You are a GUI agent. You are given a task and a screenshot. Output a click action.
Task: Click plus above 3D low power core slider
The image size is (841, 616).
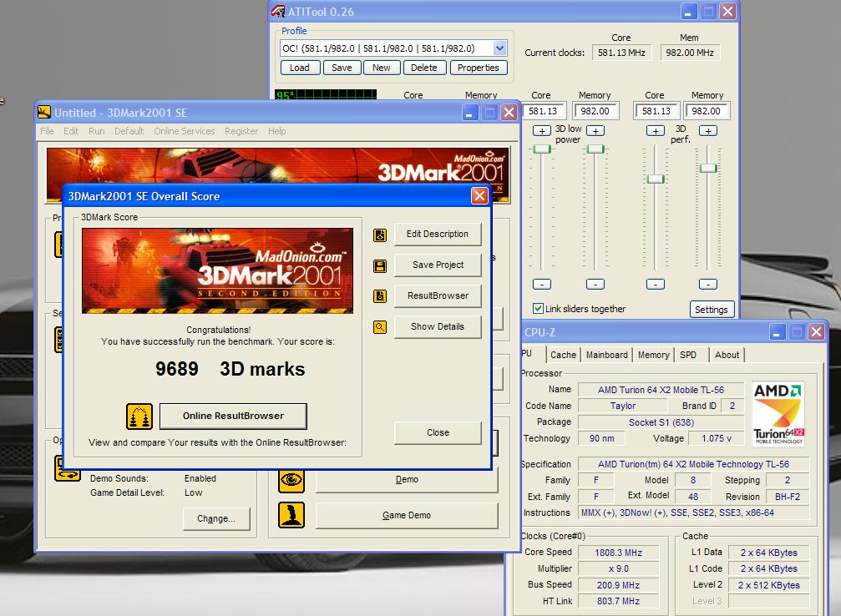tap(542, 131)
